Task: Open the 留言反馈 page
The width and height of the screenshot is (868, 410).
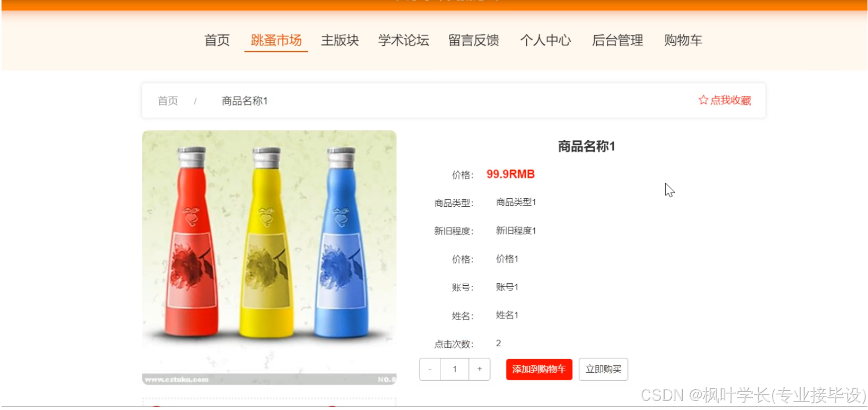Action: (x=474, y=40)
